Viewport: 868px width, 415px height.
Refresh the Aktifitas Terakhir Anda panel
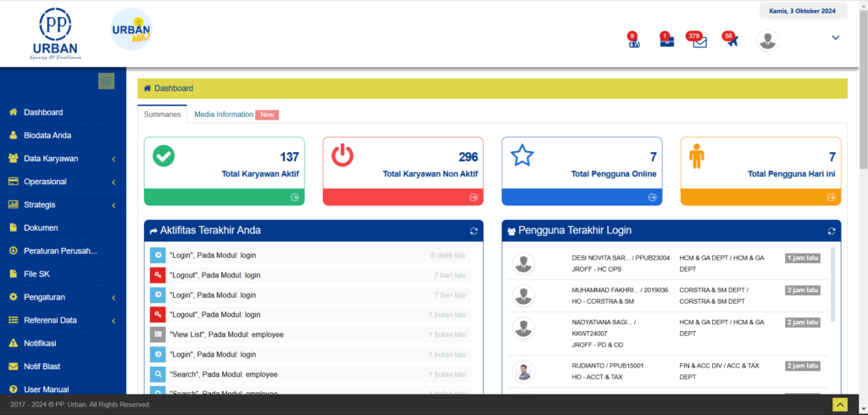pos(474,231)
